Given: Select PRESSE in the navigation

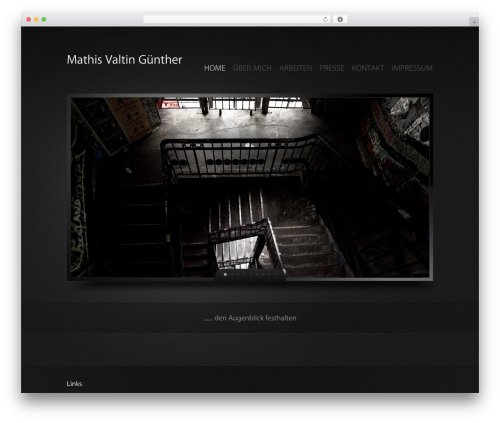Looking at the screenshot, I should [x=332, y=68].
